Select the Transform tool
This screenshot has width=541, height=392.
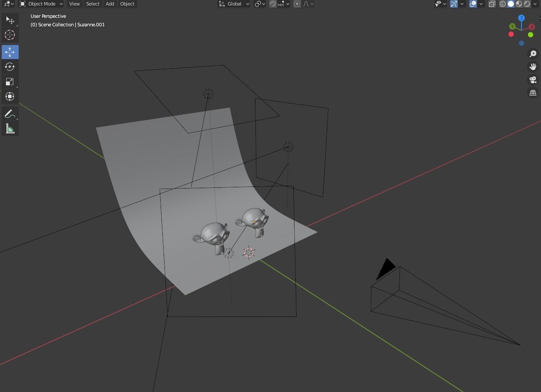click(10, 96)
